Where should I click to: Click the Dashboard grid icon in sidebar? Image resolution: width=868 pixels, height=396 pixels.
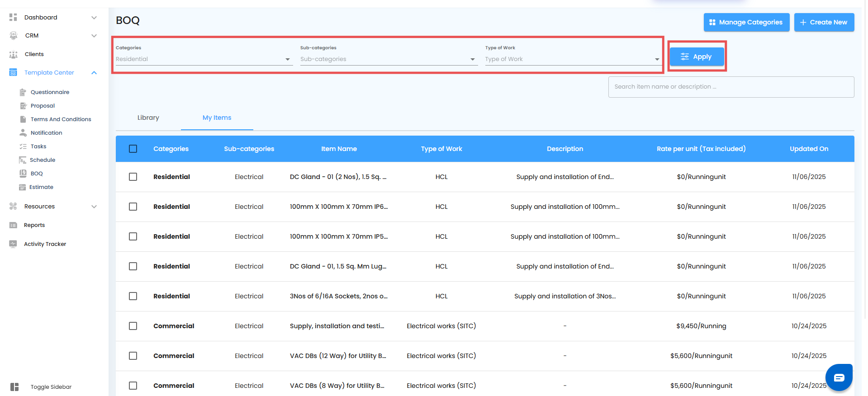pyautogui.click(x=13, y=17)
